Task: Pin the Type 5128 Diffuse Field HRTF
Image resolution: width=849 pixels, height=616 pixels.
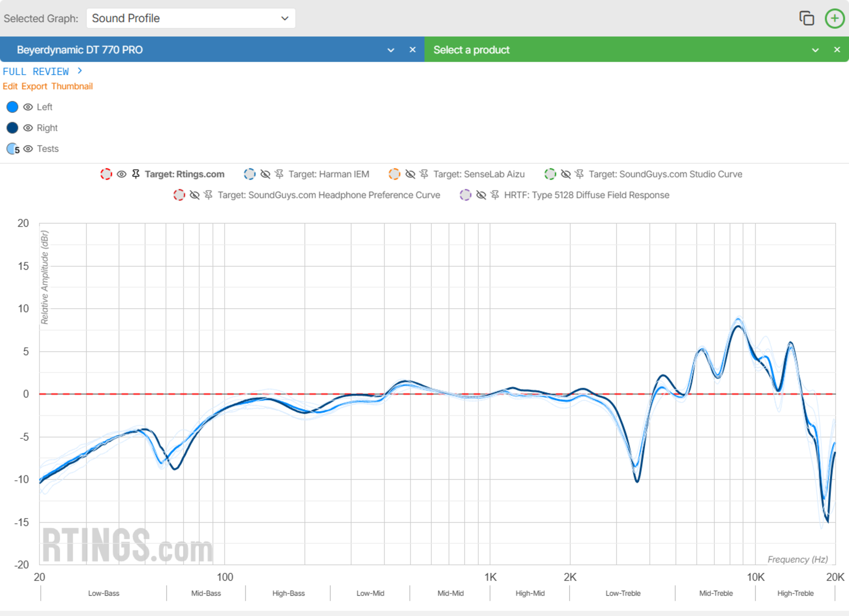Action: (x=495, y=195)
